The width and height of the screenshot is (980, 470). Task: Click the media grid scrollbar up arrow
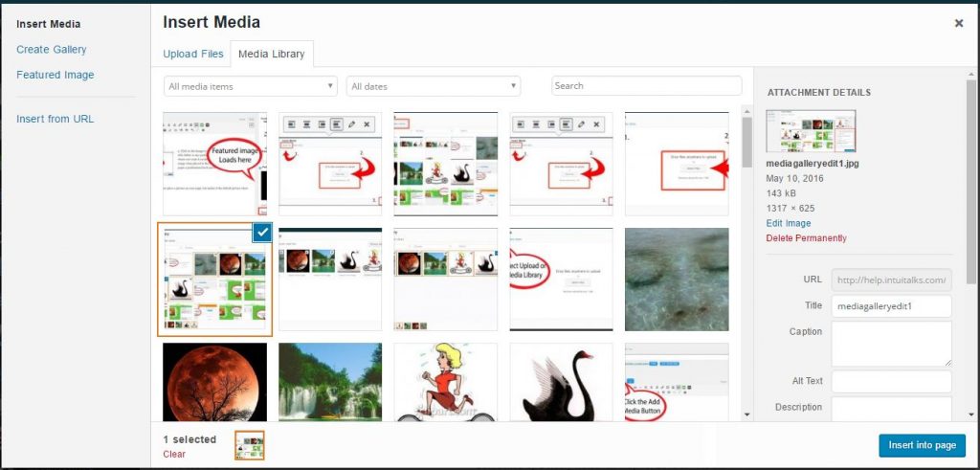pyautogui.click(x=746, y=110)
